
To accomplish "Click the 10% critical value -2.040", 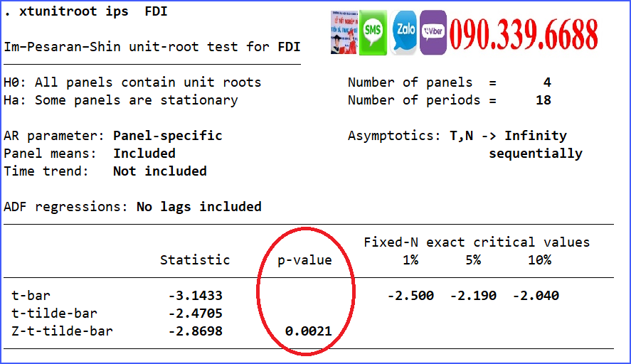I will click(x=536, y=295).
